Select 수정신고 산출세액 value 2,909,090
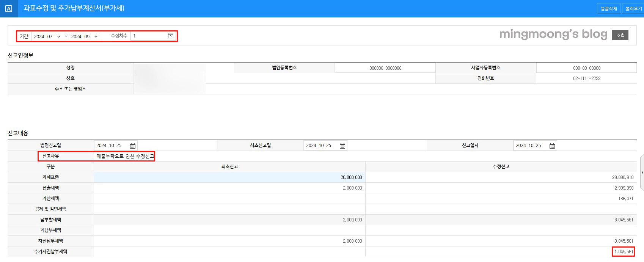The height and width of the screenshot is (262, 644). tap(624, 188)
